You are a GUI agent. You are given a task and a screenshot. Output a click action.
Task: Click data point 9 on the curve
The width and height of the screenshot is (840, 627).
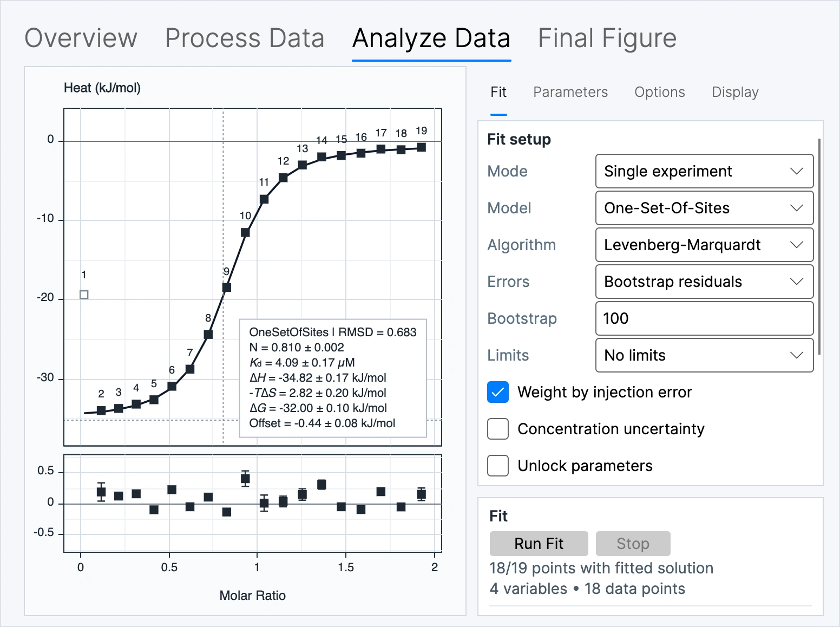pyautogui.click(x=227, y=288)
